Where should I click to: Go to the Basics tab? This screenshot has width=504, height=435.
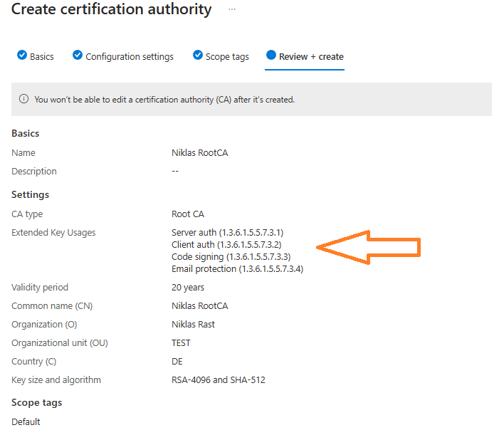click(x=41, y=56)
